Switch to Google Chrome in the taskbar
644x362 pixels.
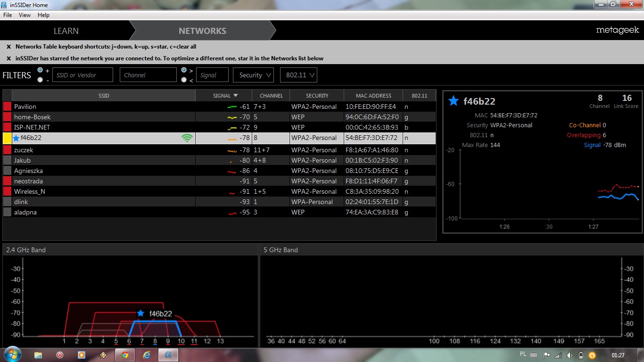click(x=125, y=355)
